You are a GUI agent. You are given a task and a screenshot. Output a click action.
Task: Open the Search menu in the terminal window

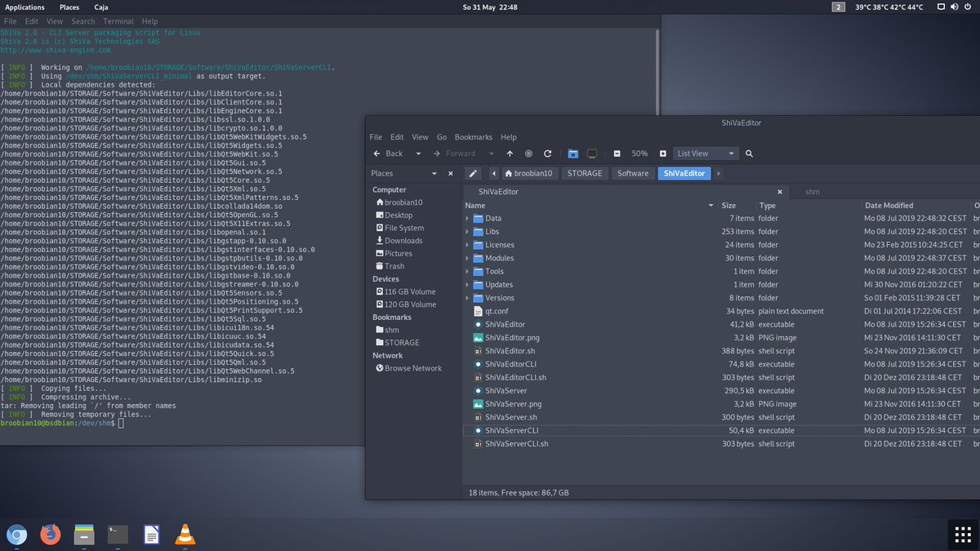(x=82, y=21)
